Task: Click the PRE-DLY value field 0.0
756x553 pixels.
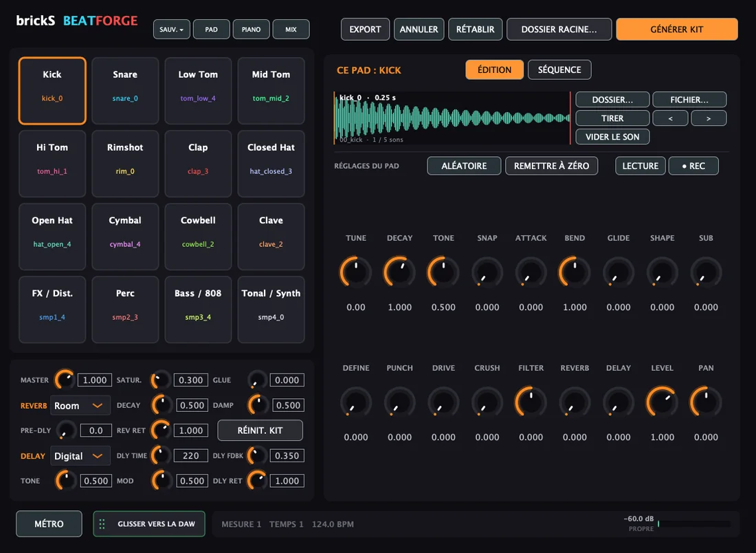Action: 96,431
